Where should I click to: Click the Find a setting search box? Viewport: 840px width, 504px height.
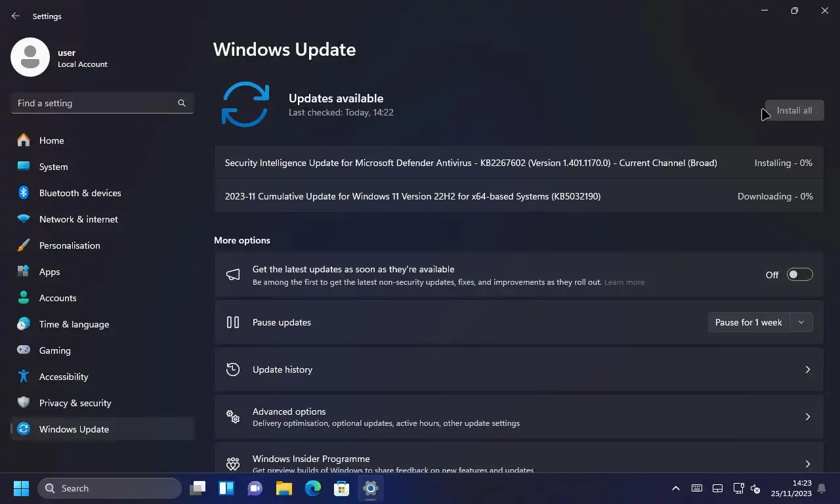[102, 103]
